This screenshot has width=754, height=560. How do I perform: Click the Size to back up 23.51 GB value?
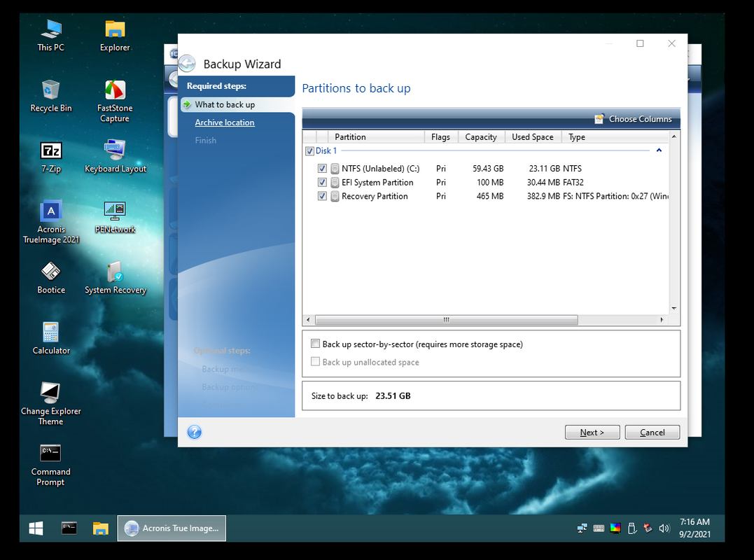point(393,395)
